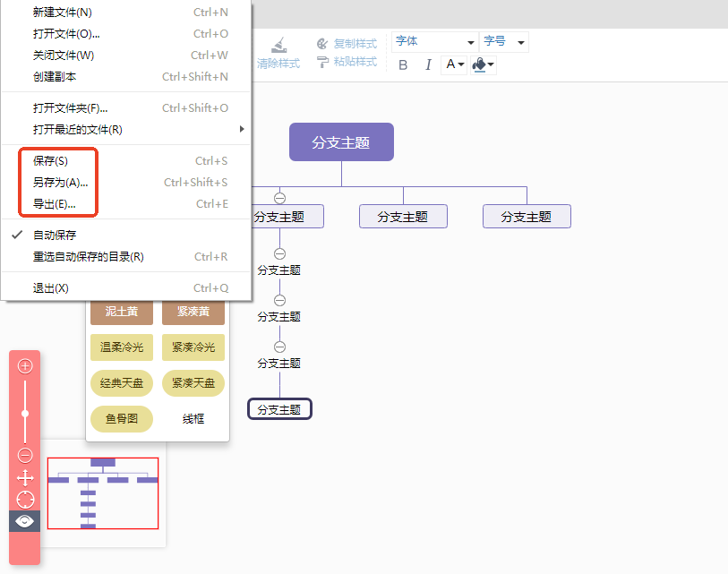Click the zoom out minus icon
The width and height of the screenshot is (728, 574).
pos(25,455)
